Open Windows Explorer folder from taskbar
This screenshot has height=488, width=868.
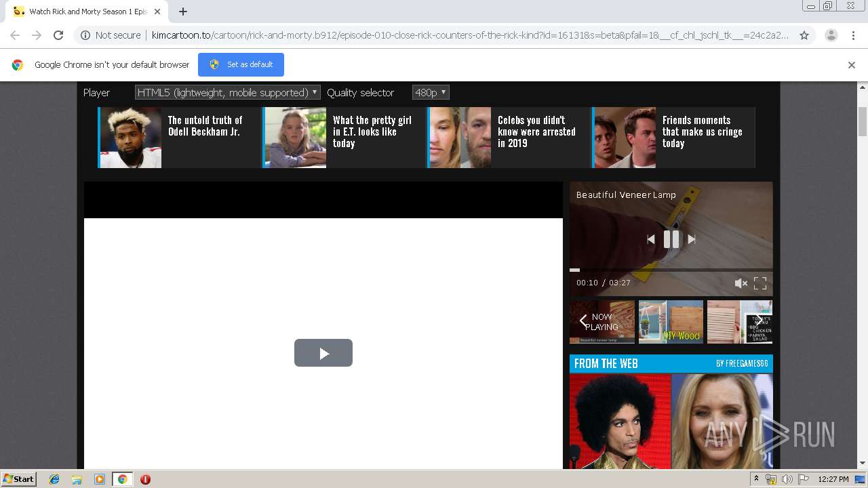point(77,479)
